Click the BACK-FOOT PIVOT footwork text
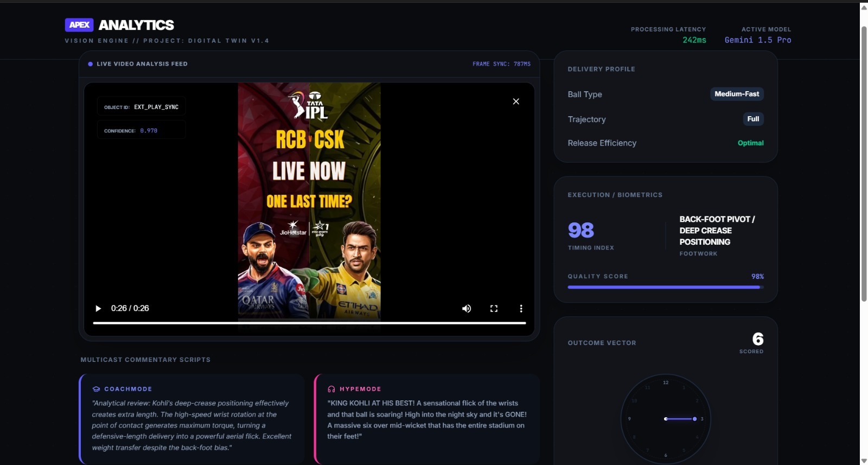Screen dimensions: 868x465 point(717,231)
